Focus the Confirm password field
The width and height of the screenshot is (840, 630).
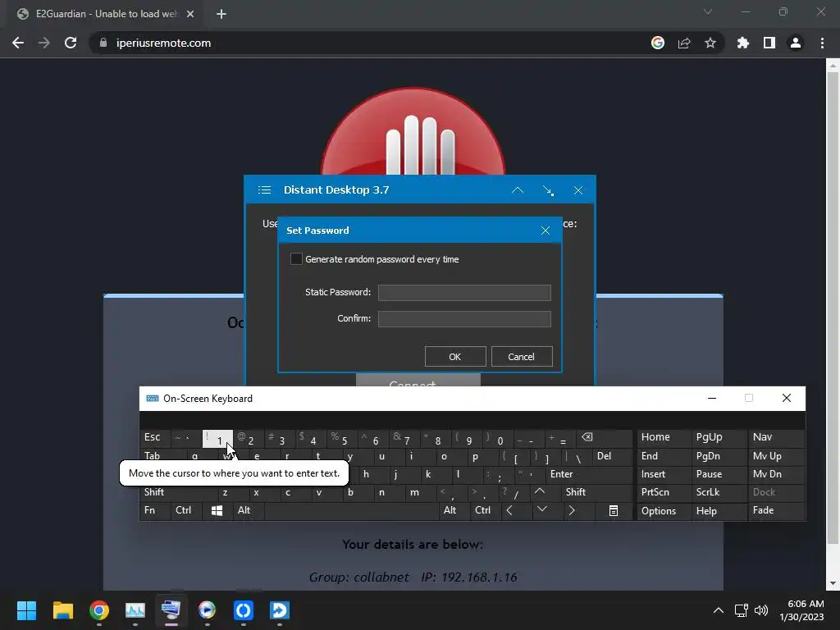(464, 319)
